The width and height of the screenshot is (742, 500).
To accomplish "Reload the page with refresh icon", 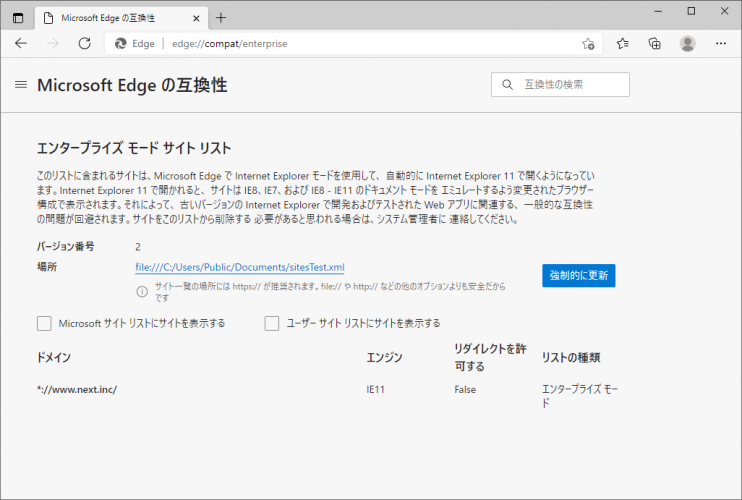I will pyautogui.click(x=85, y=44).
